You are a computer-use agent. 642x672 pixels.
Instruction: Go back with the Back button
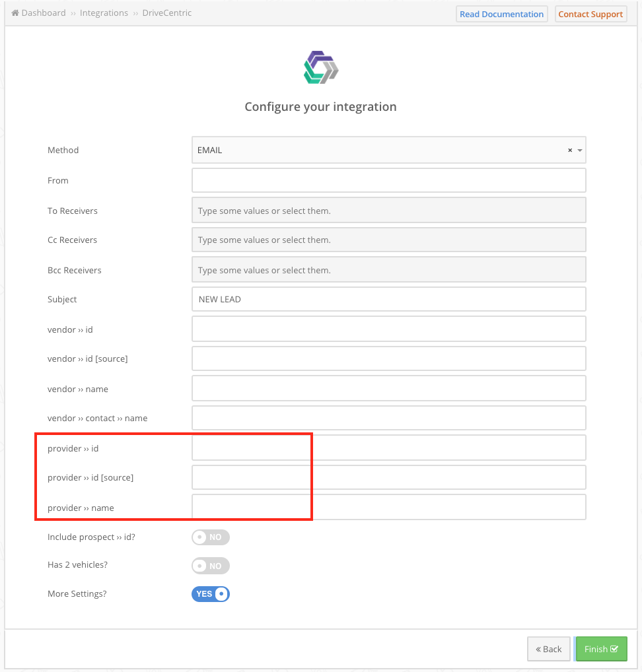coord(548,649)
